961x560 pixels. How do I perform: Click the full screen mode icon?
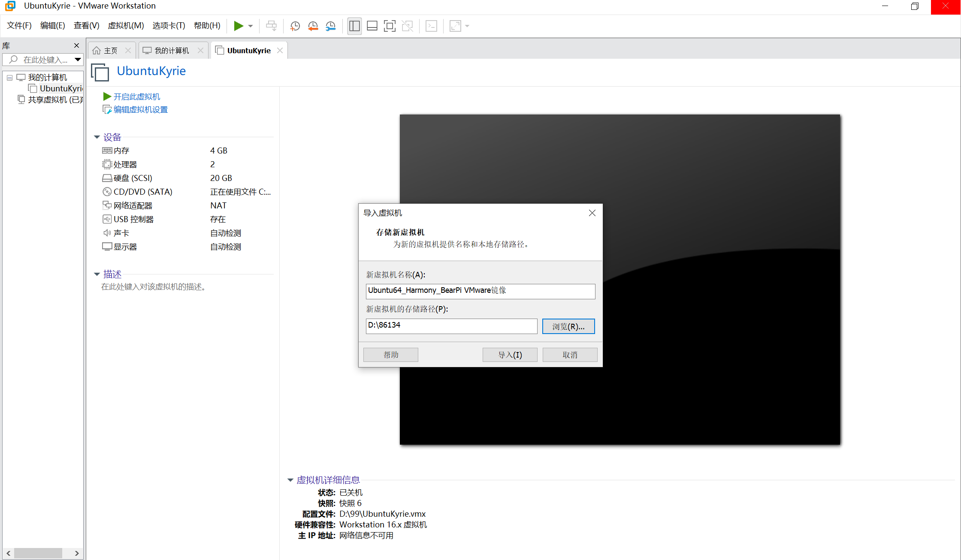point(390,26)
